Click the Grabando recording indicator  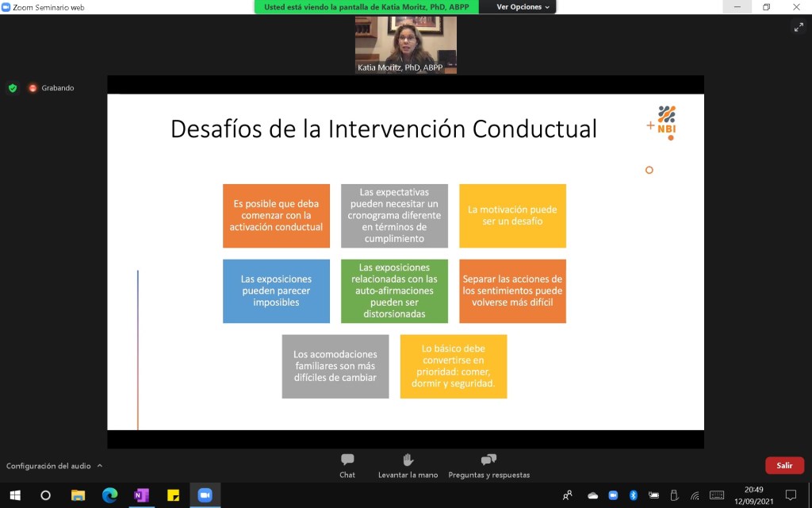tap(52, 88)
